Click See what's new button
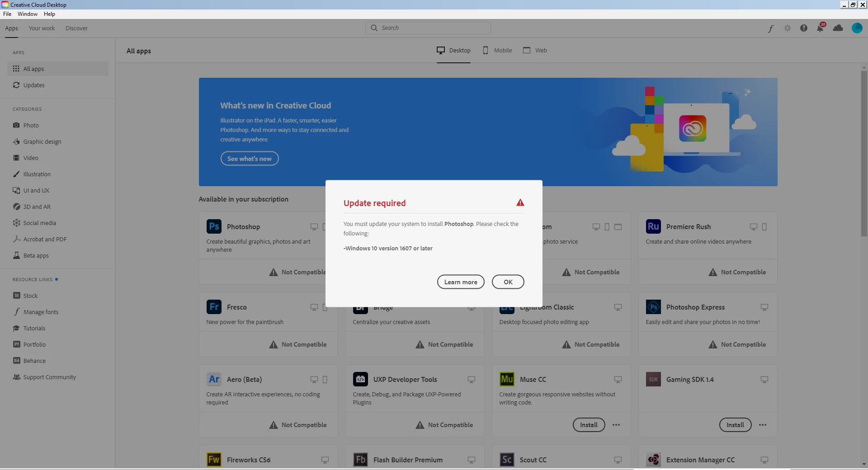The height and width of the screenshot is (470, 868). point(250,159)
